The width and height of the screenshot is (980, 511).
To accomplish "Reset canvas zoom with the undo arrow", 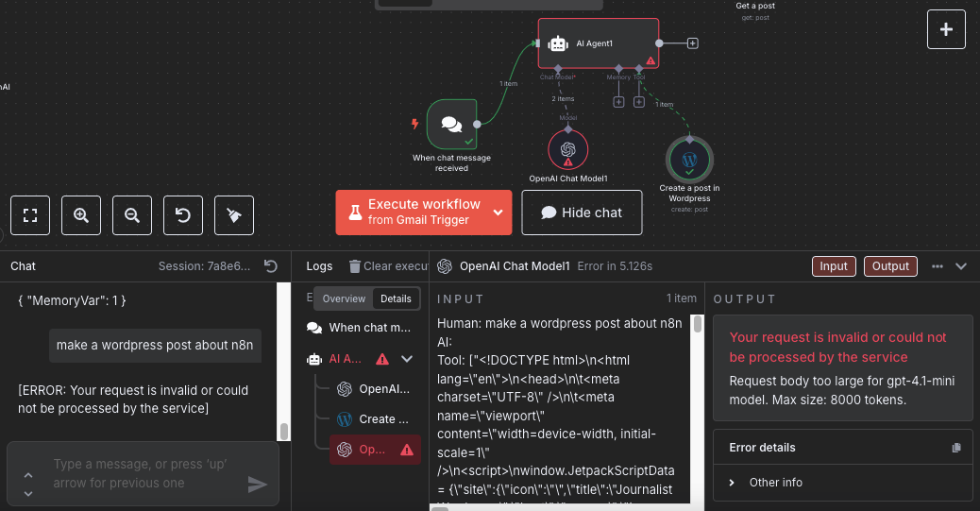I will [x=183, y=215].
